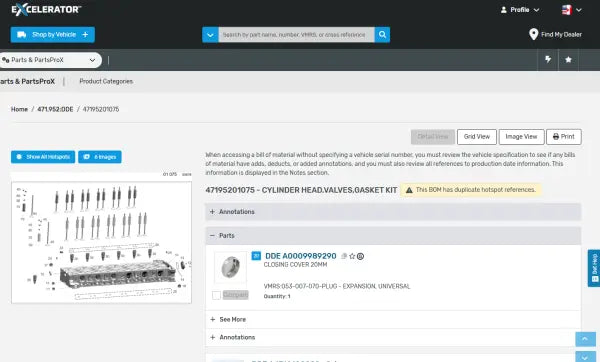The height and width of the screenshot is (362, 600).
Task: Focus the part name search field
Action: [296, 35]
